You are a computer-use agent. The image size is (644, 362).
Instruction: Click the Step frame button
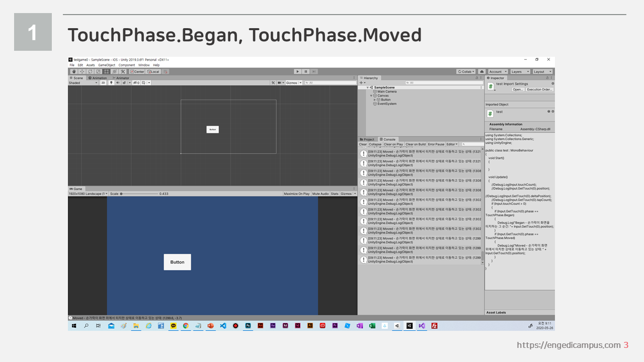point(313,72)
